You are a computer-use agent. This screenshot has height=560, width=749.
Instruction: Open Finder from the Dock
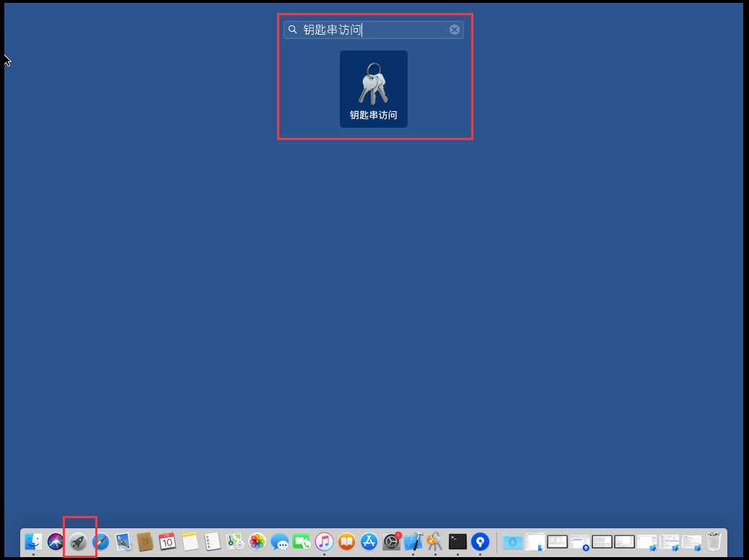pos(33,542)
